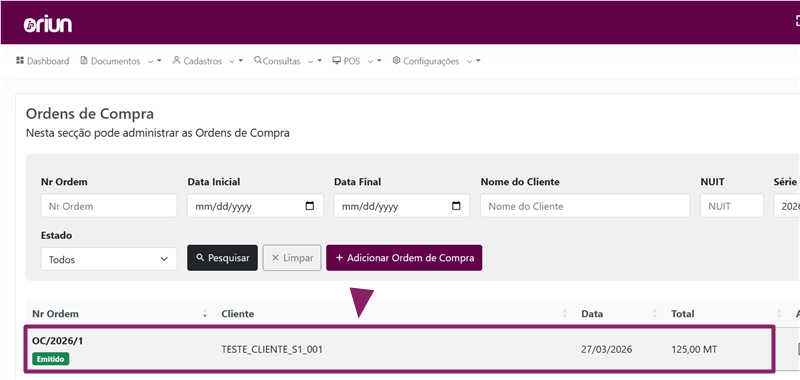Focus the NUIT input field
The image size is (800, 380).
click(732, 206)
